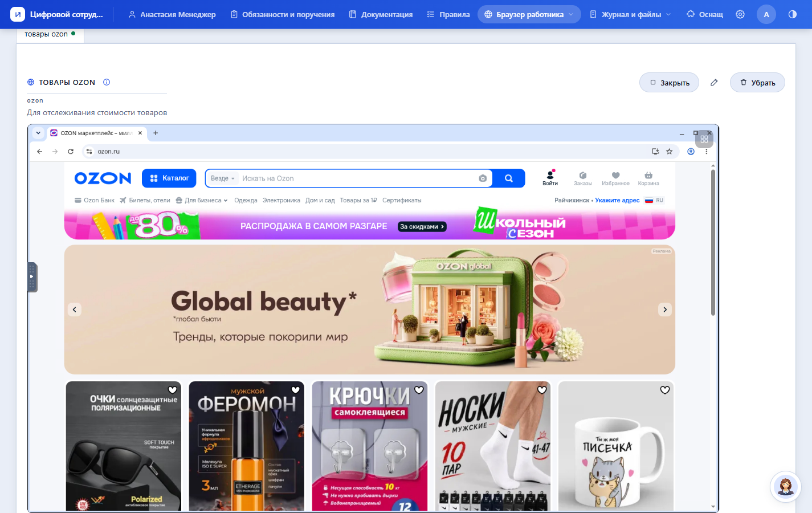The width and height of the screenshot is (812, 513).
Task: Open the Цифровой сотрудник app logo
Action: click(18, 14)
